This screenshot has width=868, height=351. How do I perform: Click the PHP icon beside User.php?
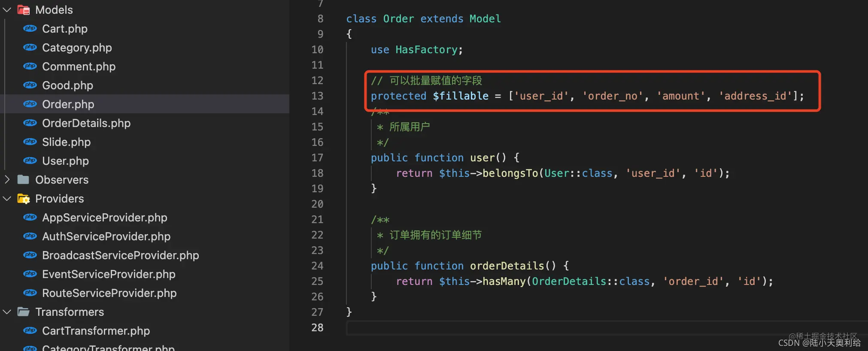30,160
